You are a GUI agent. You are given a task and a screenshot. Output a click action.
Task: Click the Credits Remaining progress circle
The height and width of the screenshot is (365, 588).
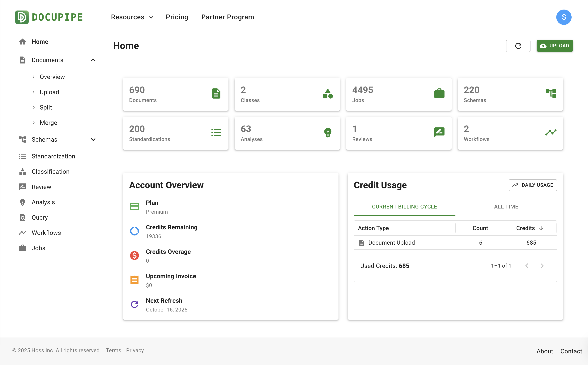pyautogui.click(x=135, y=231)
